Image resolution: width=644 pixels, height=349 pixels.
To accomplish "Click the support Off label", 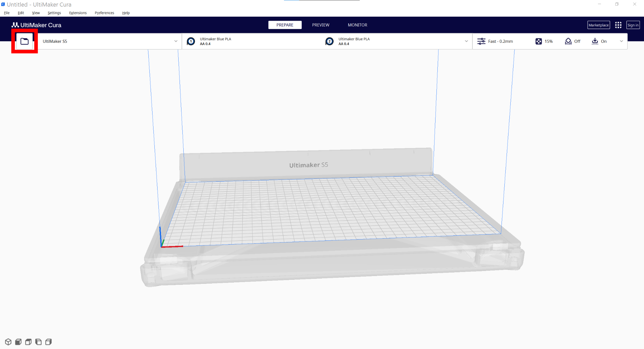I will click(577, 41).
